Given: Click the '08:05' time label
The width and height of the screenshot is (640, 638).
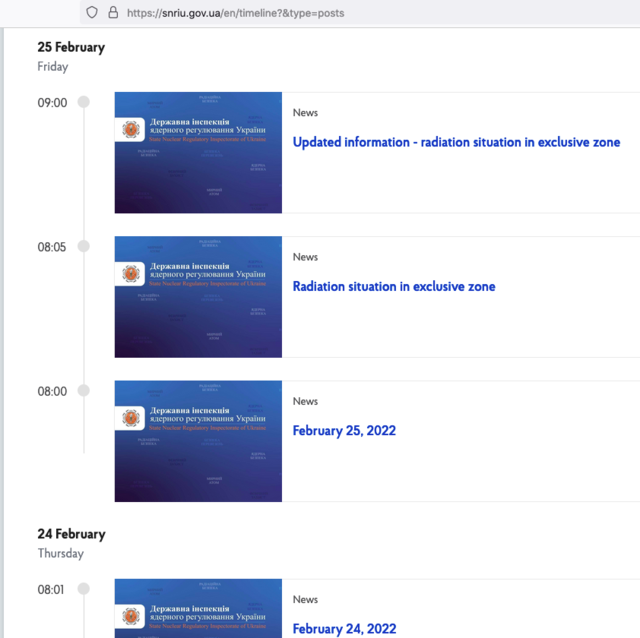Looking at the screenshot, I should point(51,247).
